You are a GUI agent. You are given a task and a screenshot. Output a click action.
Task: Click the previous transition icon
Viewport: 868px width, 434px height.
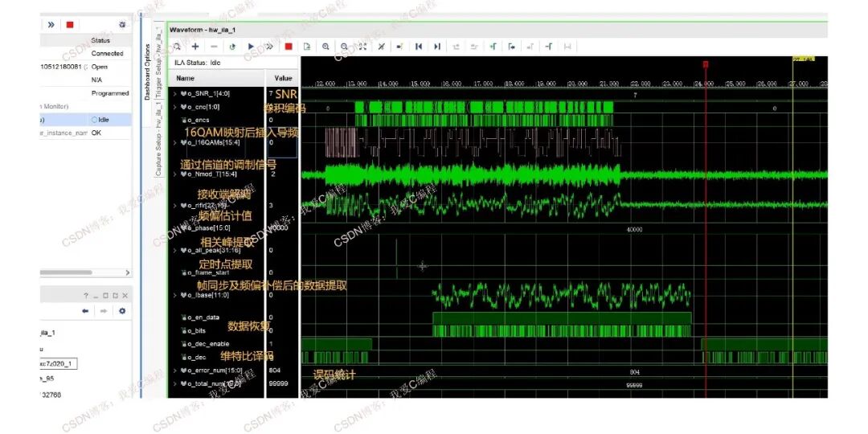coord(456,47)
